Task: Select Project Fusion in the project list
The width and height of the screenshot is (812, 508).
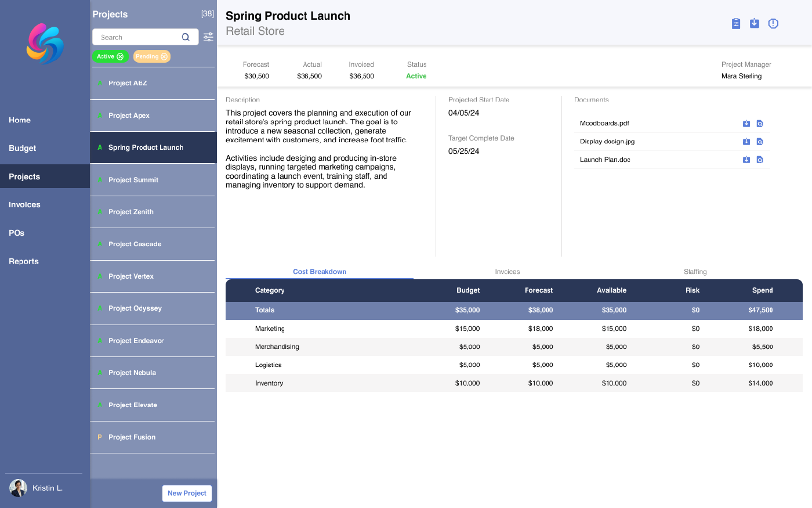Action: pyautogui.click(x=132, y=437)
